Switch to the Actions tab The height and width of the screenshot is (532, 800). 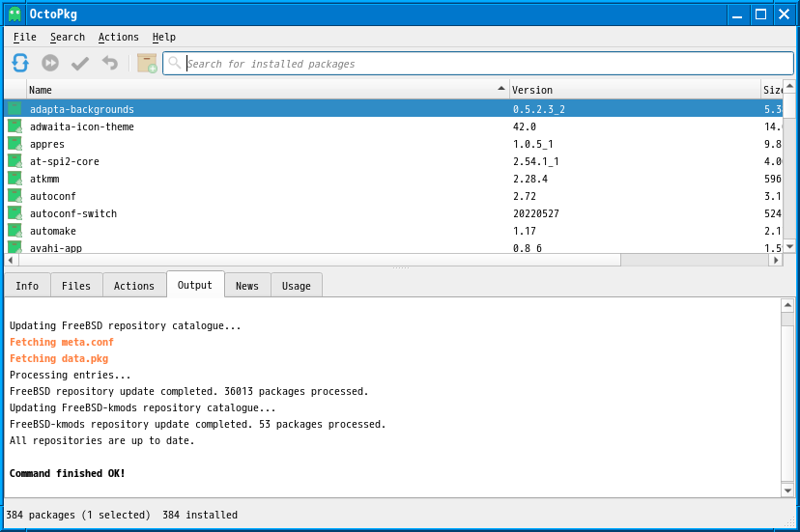133,286
